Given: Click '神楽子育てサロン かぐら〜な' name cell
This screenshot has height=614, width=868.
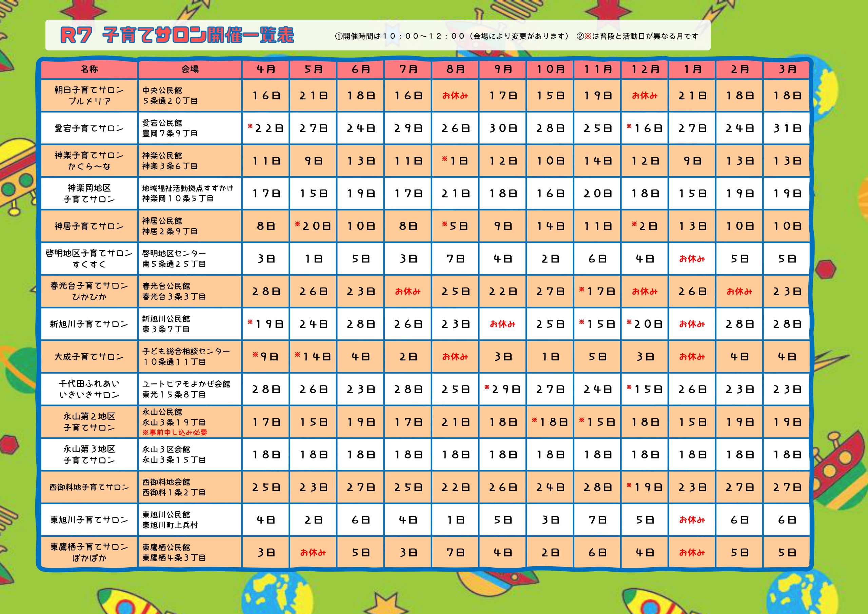Looking at the screenshot, I should point(89,161).
